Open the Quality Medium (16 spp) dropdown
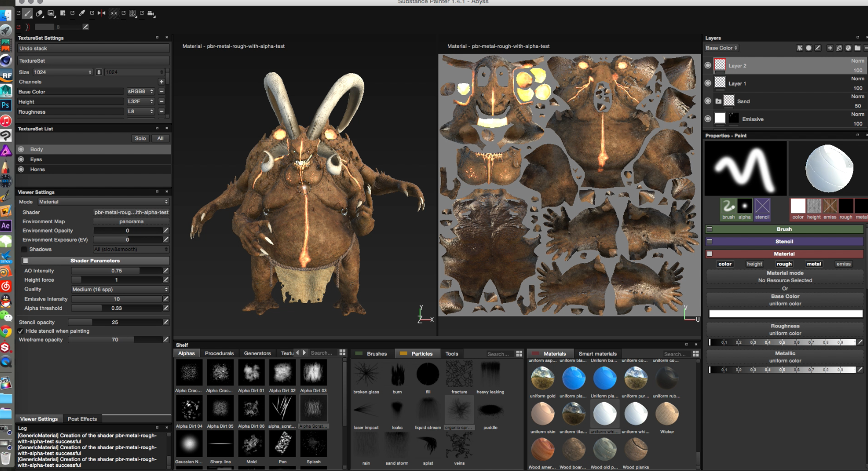 point(120,289)
